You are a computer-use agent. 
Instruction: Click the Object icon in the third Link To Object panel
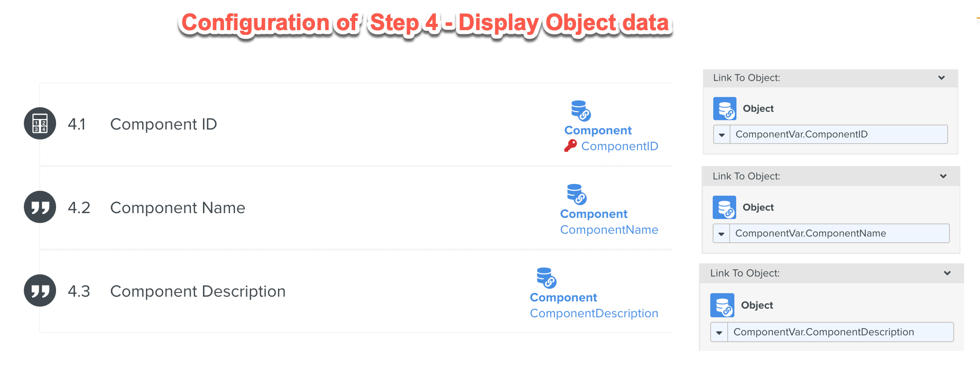pos(722,305)
